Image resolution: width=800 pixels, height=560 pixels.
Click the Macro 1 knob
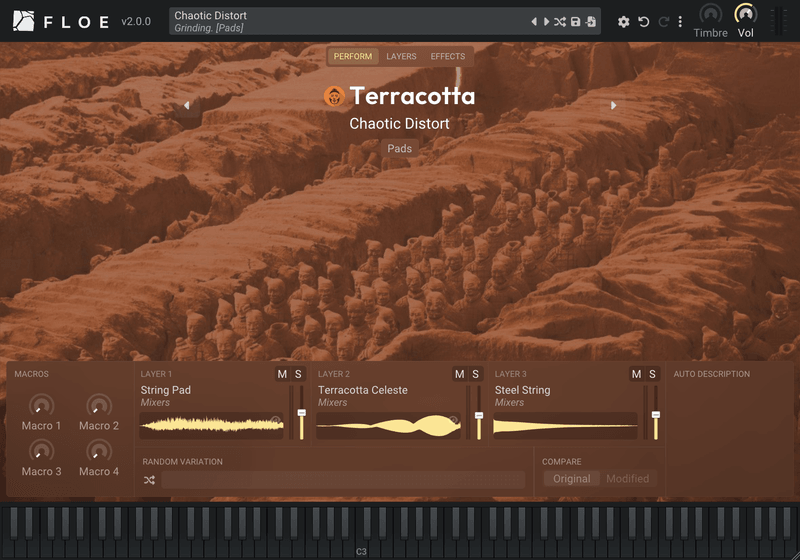pyautogui.click(x=41, y=405)
